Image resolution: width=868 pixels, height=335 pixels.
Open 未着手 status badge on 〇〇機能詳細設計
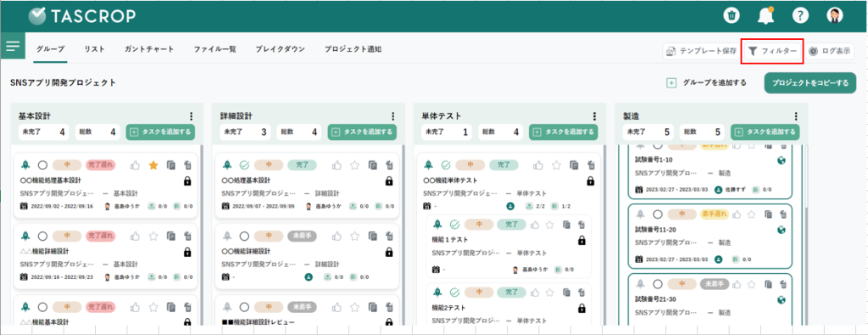tap(302, 236)
